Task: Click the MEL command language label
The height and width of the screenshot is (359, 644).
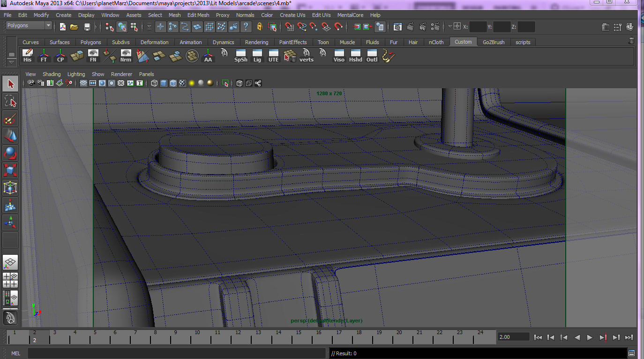Action: [x=15, y=353]
